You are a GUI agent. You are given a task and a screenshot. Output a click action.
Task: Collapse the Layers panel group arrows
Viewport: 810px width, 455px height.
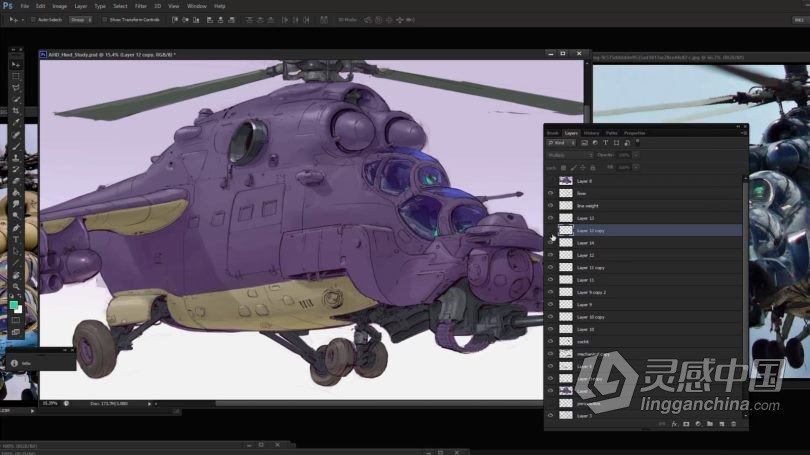tap(738, 126)
